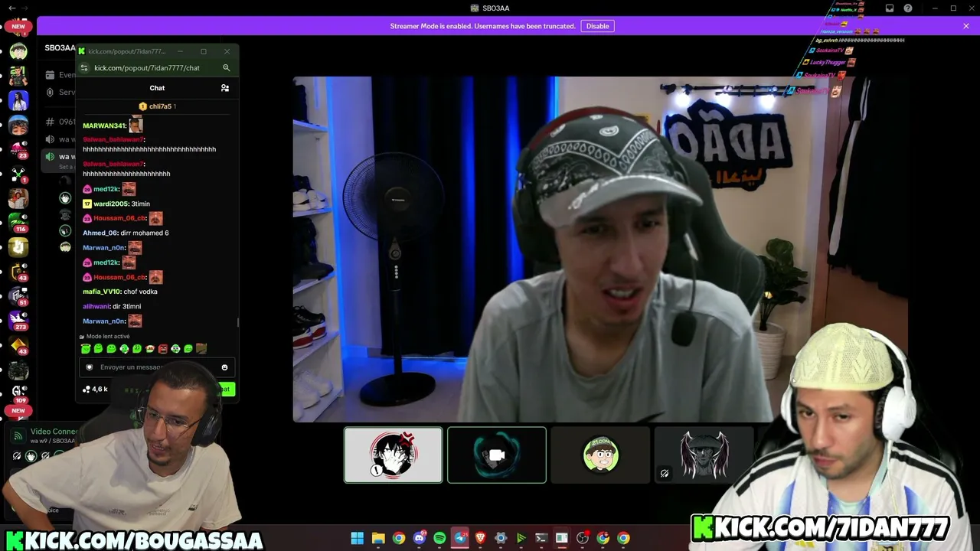Image resolution: width=980 pixels, height=551 pixels.
Task: Open File Explorer from the taskbar
Action: click(x=378, y=538)
